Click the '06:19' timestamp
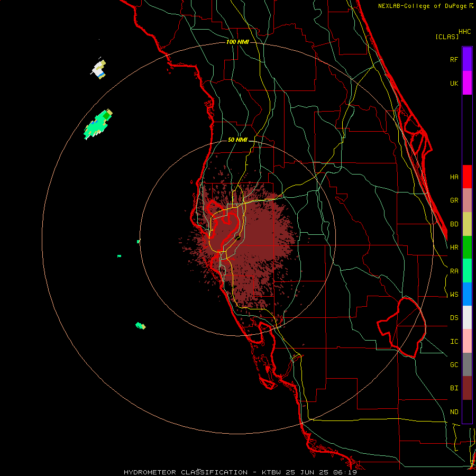 pos(345,472)
